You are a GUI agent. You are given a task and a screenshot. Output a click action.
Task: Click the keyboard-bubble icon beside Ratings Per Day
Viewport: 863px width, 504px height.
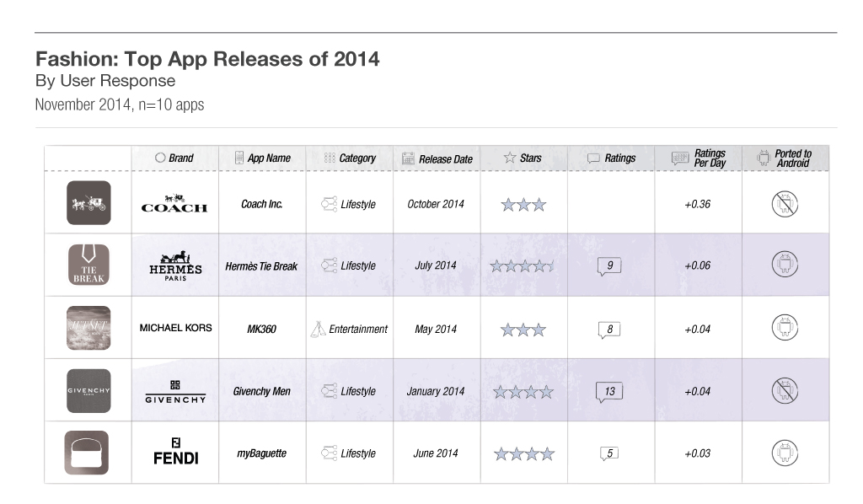[x=680, y=158]
